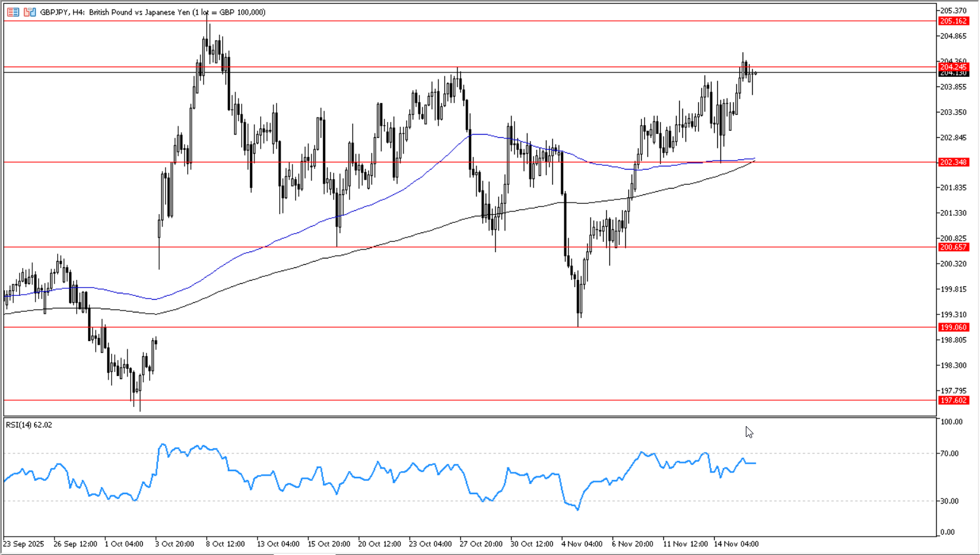Click the 4 Nov 04:00 time label
Viewport: 980px width, 555px height.
pos(582,544)
